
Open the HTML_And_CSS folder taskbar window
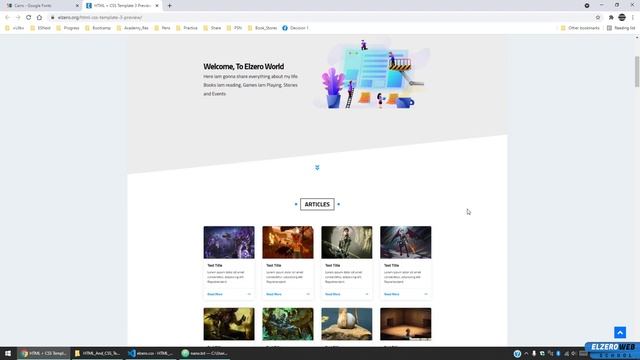pos(98,353)
